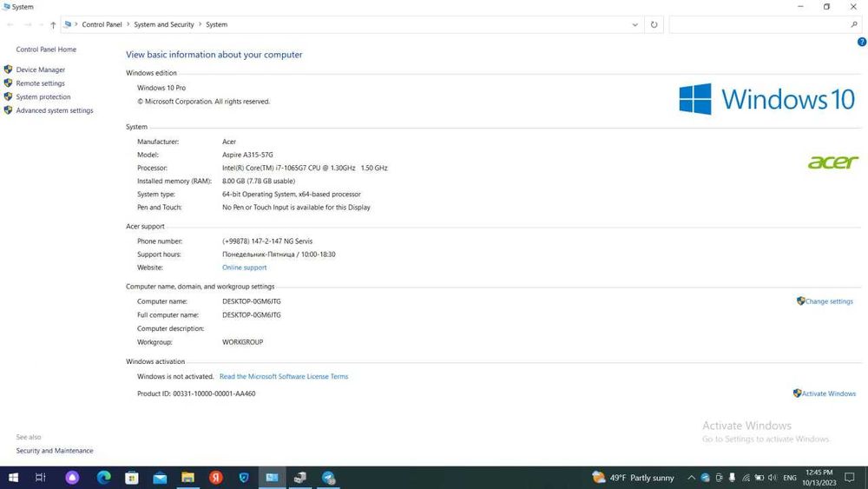This screenshot has height=489, width=868.
Task: Open the address bar history dropdown
Action: coord(635,25)
